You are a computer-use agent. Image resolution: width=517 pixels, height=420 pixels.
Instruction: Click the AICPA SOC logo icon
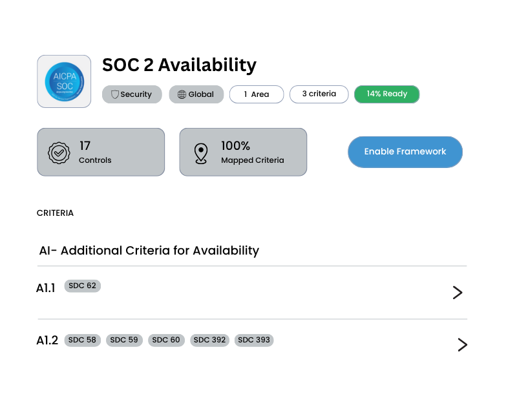click(x=64, y=81)
